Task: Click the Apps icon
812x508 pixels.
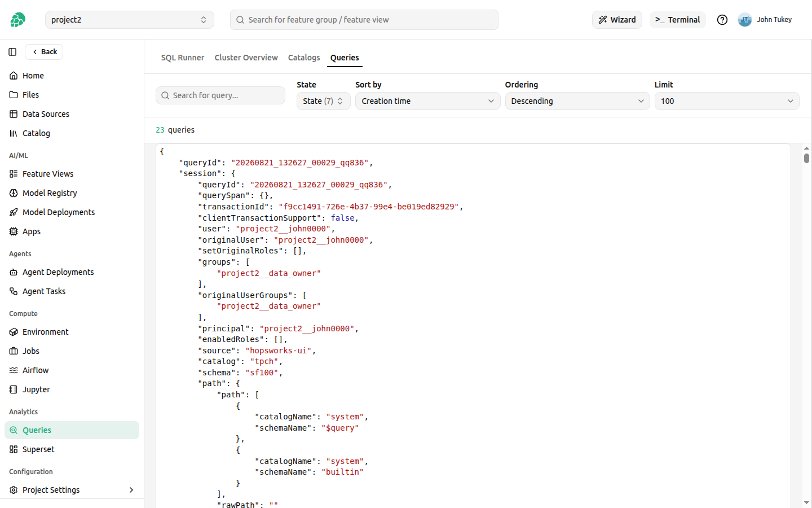Action: click(x=14, y=231)
